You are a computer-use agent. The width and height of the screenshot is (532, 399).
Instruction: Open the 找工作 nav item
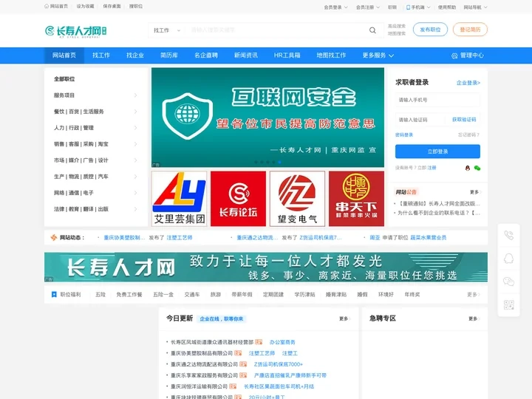[101, 55]
